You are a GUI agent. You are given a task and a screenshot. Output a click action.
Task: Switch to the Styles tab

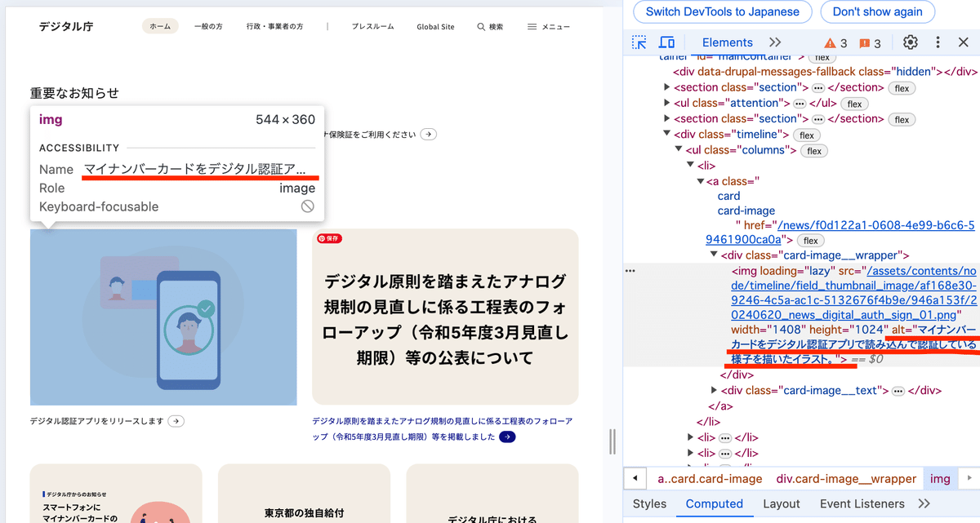pos(649,503)
